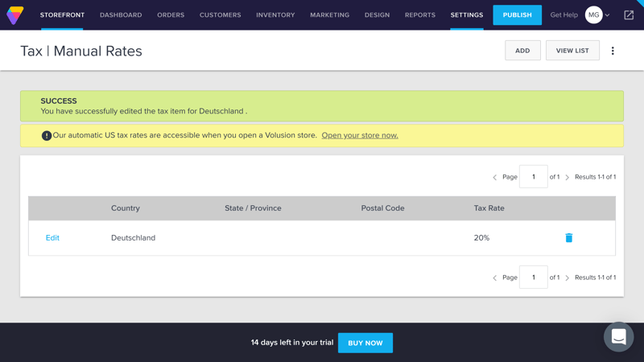Follow the 'Open your store now' link
The height and width of the screenshot is (362, 644).
tap(360, 135)
